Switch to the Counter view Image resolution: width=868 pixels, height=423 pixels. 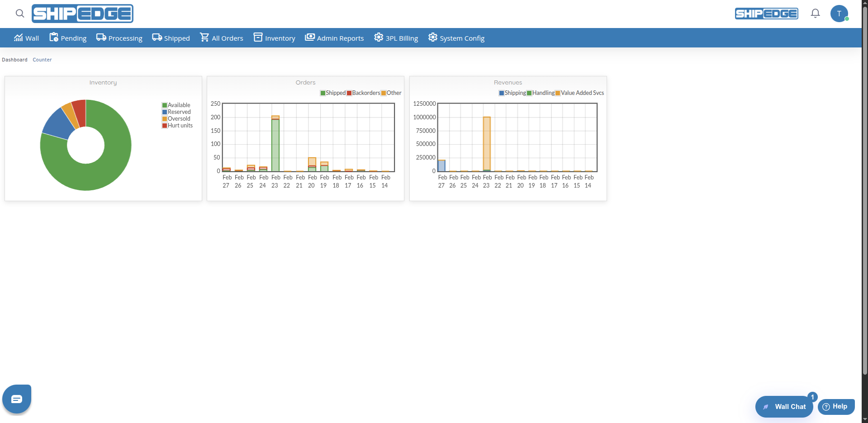click(42, 59)
